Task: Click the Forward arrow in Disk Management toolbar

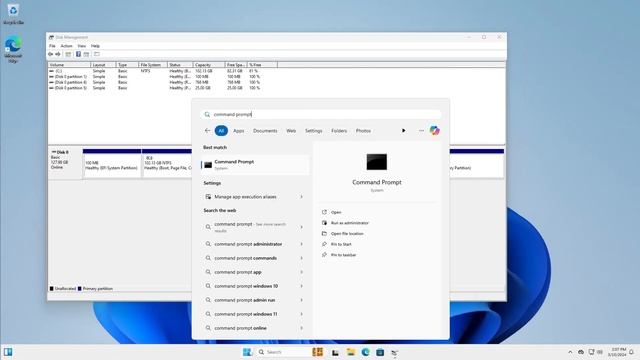Action: (58, 54)
